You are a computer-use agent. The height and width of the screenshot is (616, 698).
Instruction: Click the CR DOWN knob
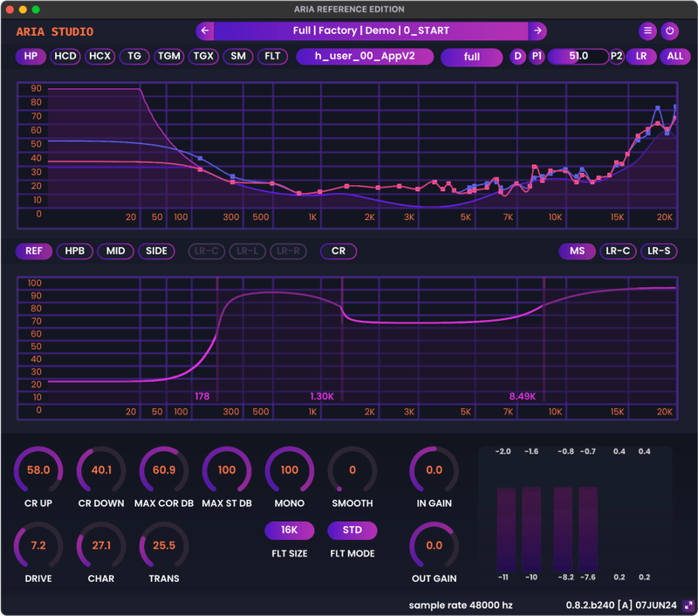(101, 470)
